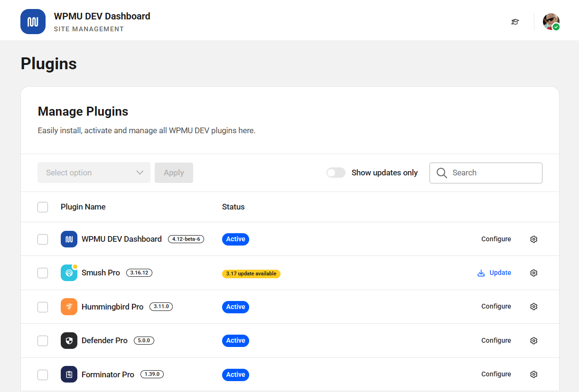
Task: Click the 3.16.12 version tag
Action: [x=139, y=273]
